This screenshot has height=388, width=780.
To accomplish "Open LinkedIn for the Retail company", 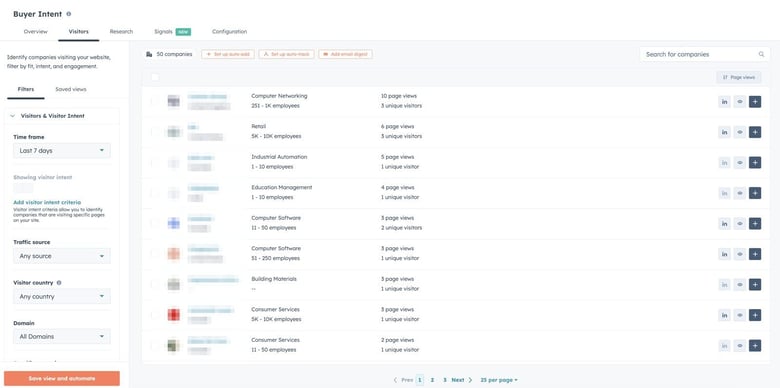I will click(x=724, y=132).
